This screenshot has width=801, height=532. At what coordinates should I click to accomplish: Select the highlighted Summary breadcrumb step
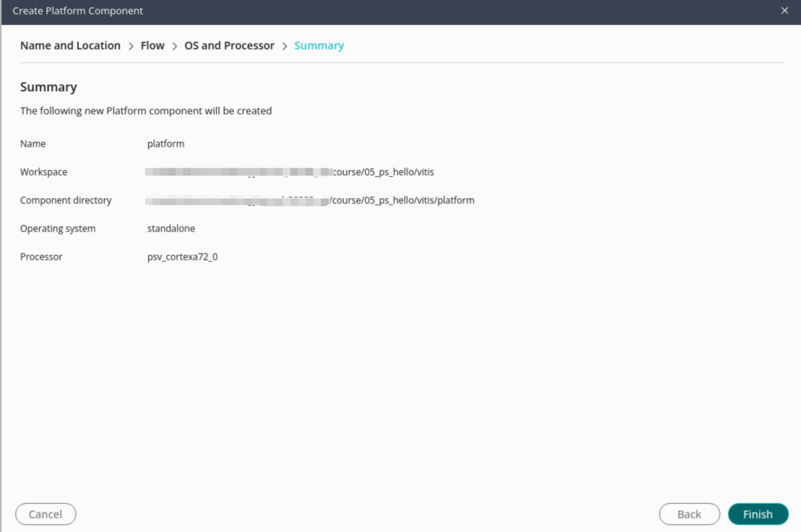pos(319,46)
